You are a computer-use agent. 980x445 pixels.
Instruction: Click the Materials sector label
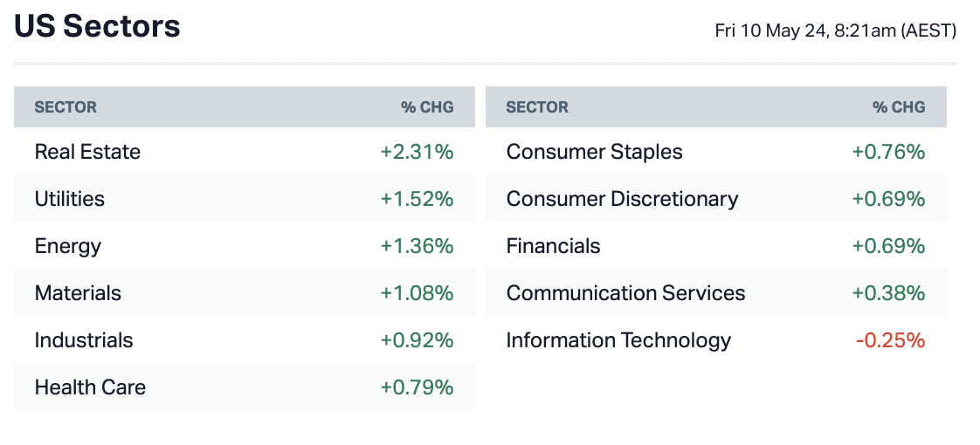pyautogui.click(x=78, y=293)
